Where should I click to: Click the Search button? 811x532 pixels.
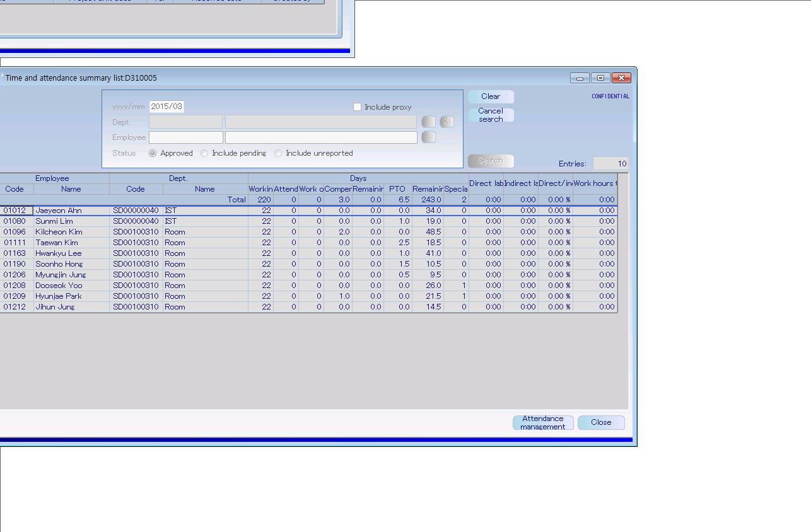coord(491,161)
